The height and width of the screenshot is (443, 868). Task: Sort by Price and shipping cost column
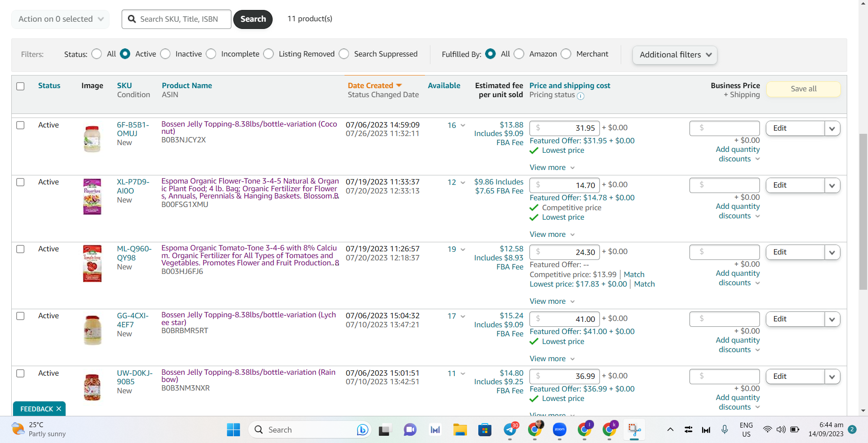click(x=570, y=85)
